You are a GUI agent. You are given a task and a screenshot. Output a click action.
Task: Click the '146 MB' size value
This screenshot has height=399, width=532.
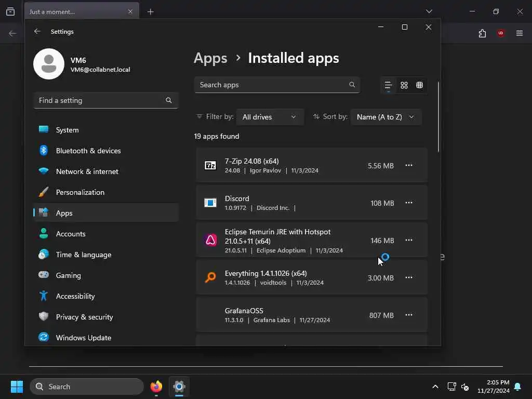(382, 241)
